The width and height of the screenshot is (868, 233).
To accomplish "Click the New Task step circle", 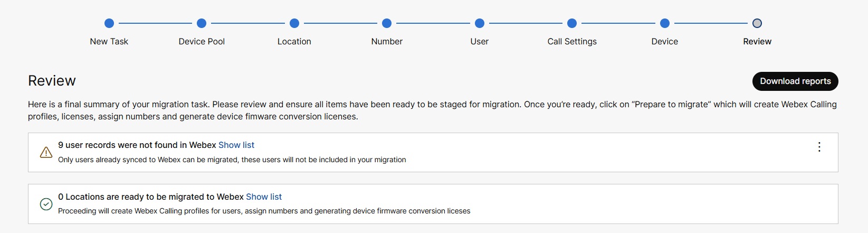I will pos(109,23).
